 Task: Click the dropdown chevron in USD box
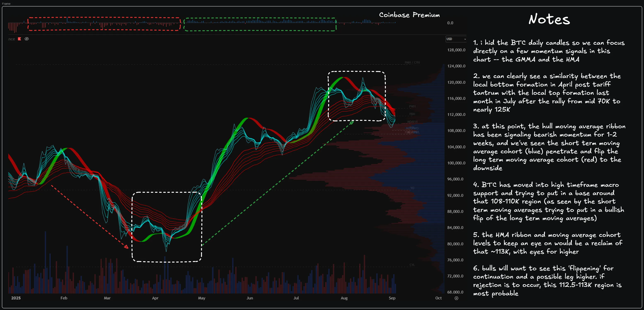pos(465,39)
